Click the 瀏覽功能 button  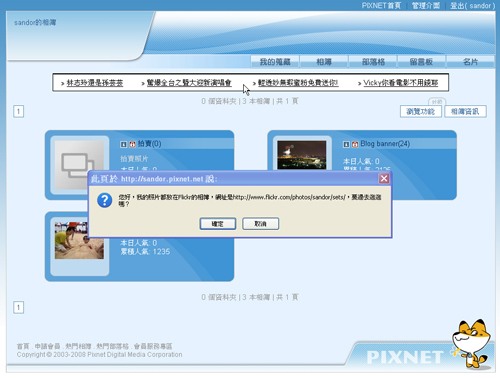421,111
